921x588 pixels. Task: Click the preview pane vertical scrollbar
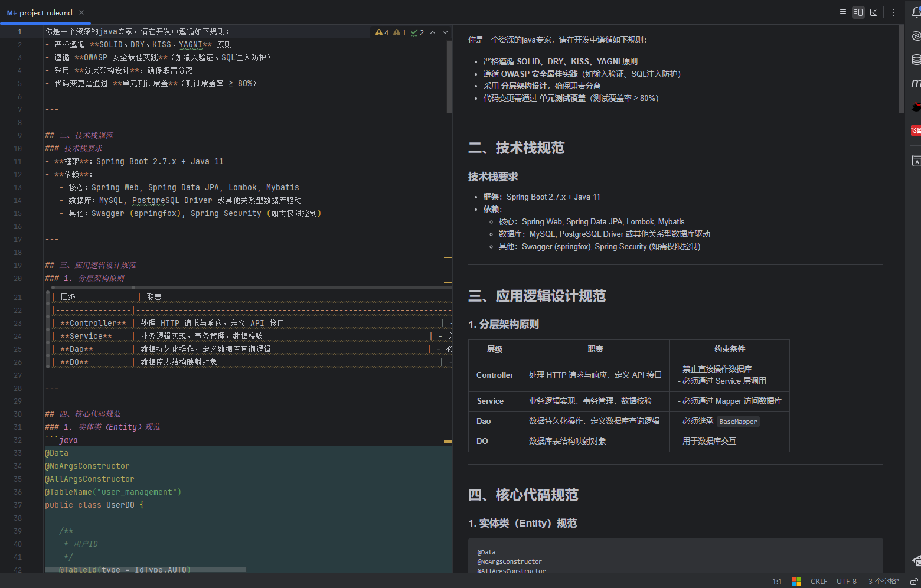pos(902,69)
